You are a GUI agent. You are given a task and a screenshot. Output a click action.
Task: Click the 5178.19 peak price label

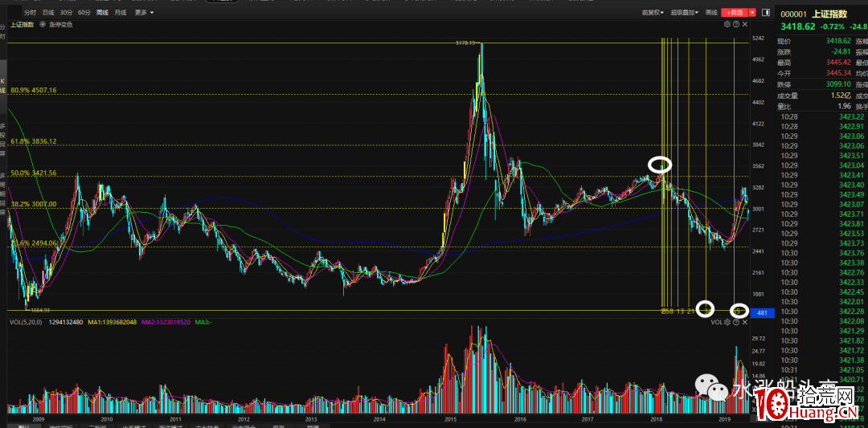[465, 43]
